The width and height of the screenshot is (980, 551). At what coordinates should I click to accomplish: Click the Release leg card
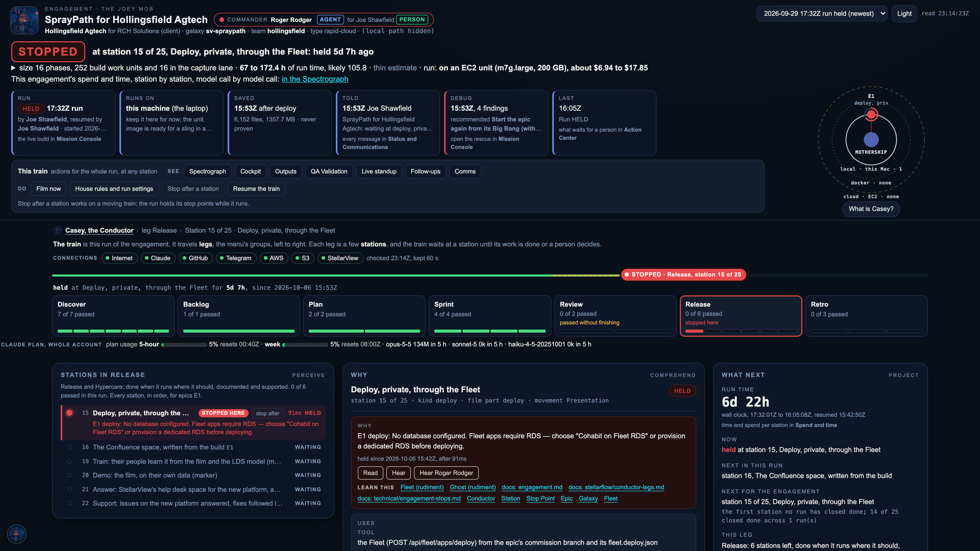coord(741,316)
